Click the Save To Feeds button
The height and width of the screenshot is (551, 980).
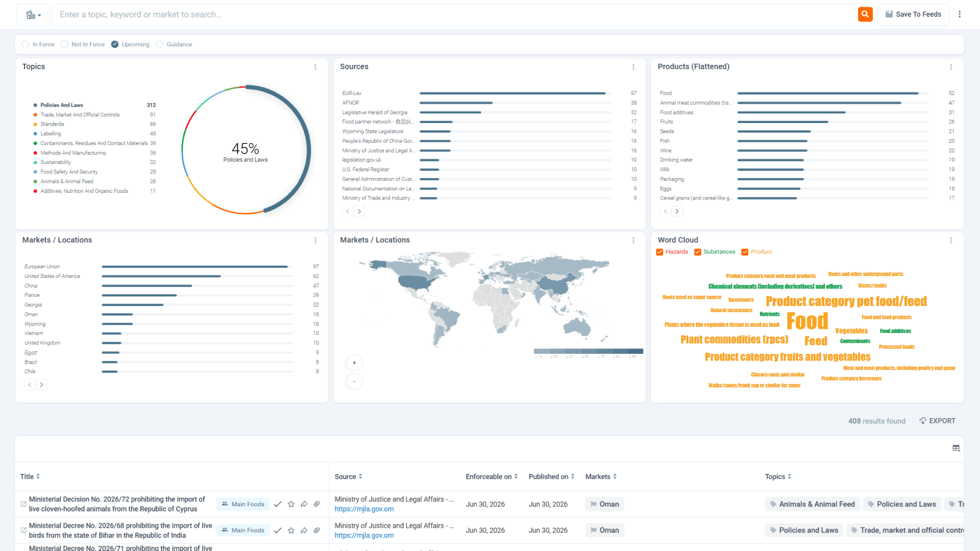point(913,14)
